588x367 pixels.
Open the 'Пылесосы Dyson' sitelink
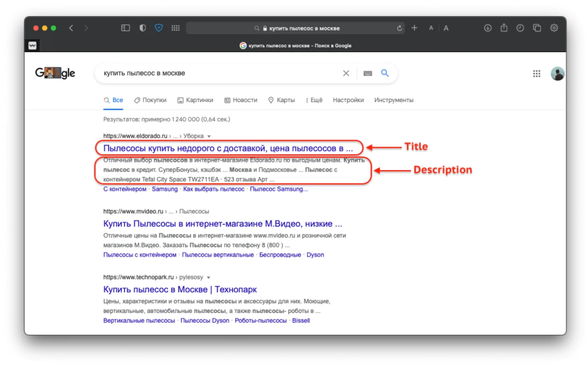(x=205, y=320)
